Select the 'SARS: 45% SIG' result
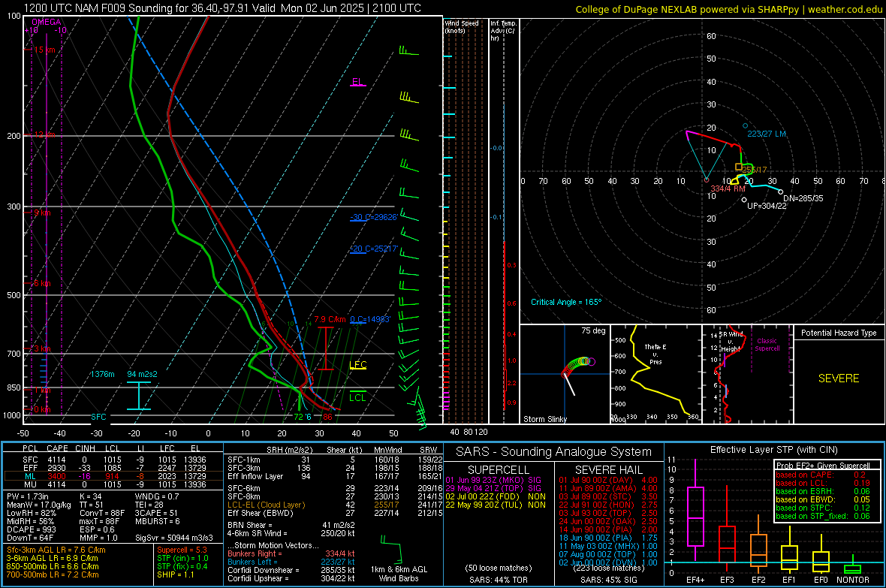 608,580
